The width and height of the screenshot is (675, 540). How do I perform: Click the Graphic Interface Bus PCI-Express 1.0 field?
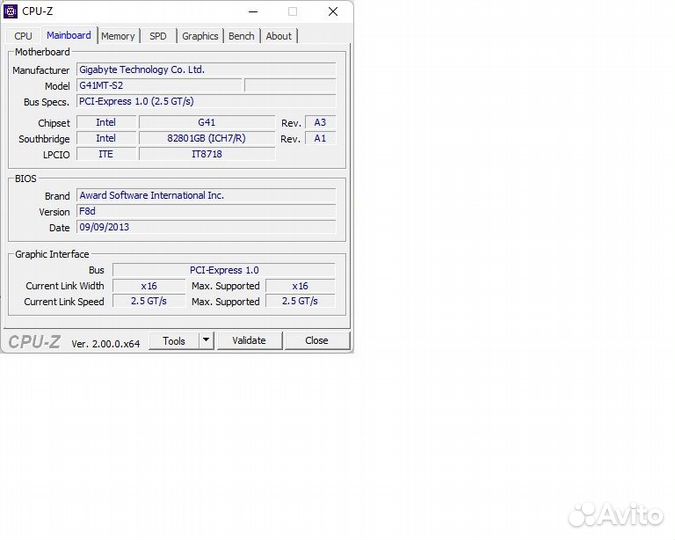[x=224, y=270]
